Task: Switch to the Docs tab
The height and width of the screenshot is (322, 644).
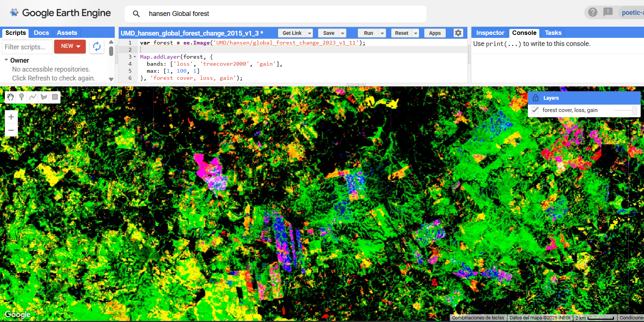Action: 41,33
